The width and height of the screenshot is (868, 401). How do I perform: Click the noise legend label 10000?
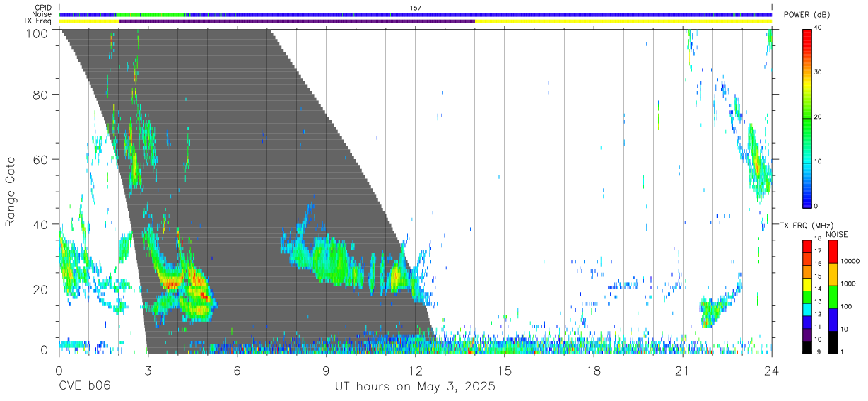[x=850, y=261]
